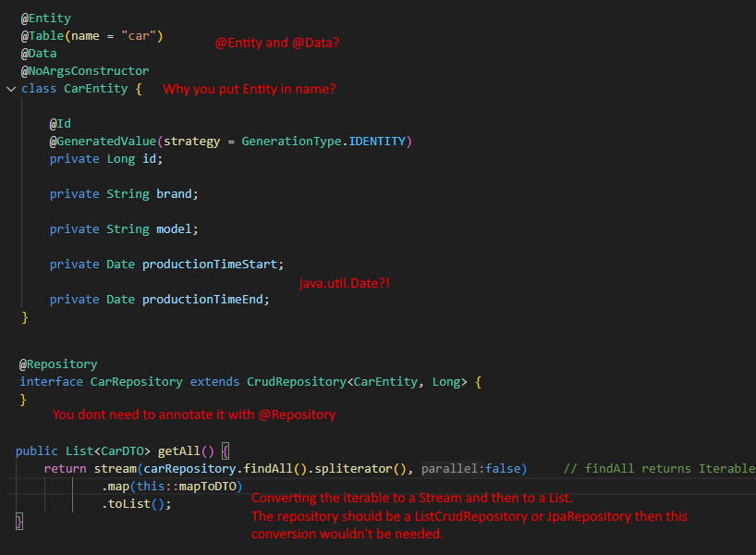Click the spliterator() call

coord(360,469)
